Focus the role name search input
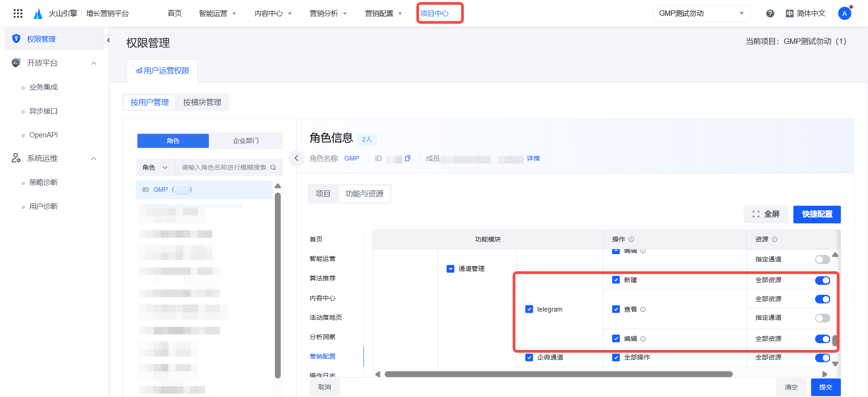 click(223, 167)
